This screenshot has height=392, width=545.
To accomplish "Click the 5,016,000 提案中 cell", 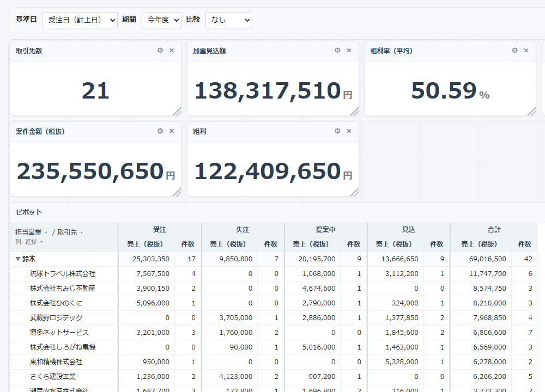I will [x=313, y=347].
